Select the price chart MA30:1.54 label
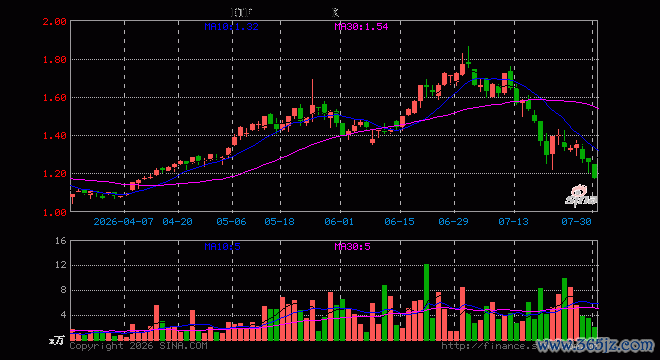The height and width of the screenshot is (360, 660). [x=361, y=27]
